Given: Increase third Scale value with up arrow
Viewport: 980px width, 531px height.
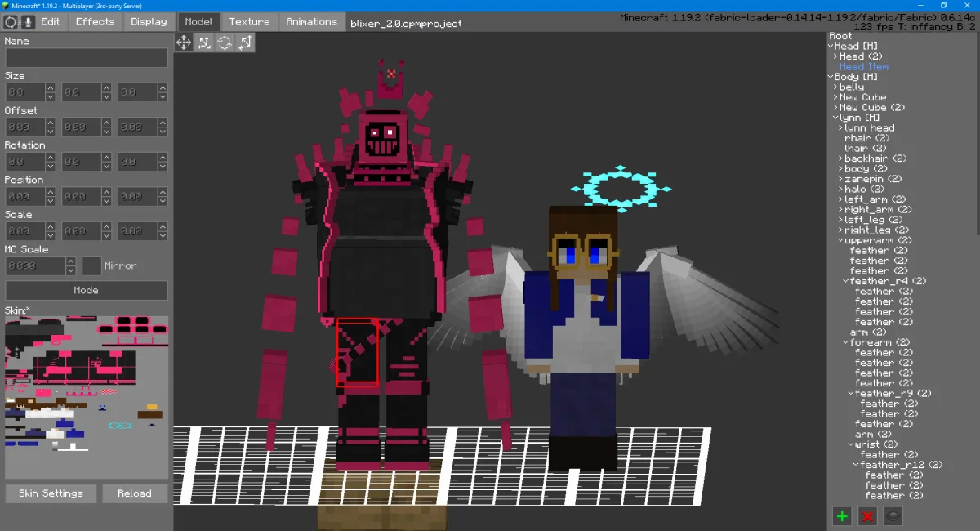Looking at the screenshot, I should 163,227.
